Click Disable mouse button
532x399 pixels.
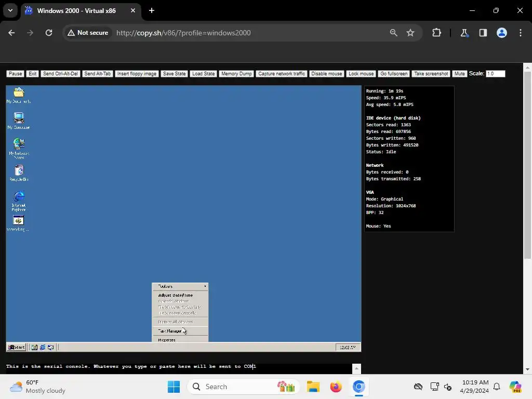pyautogui.click(x=327, y=74)
